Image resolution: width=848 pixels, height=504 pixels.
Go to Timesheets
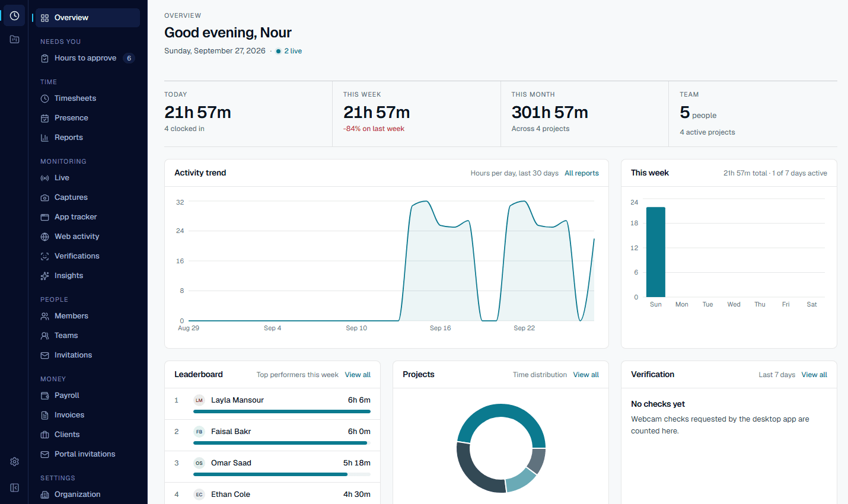coord(88,98)
